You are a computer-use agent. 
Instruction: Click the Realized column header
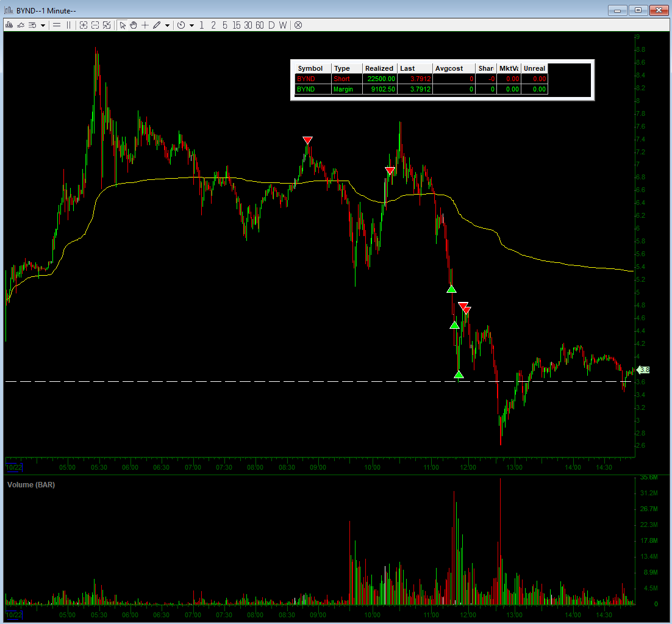pyautogui.click(x=379, y=68)
